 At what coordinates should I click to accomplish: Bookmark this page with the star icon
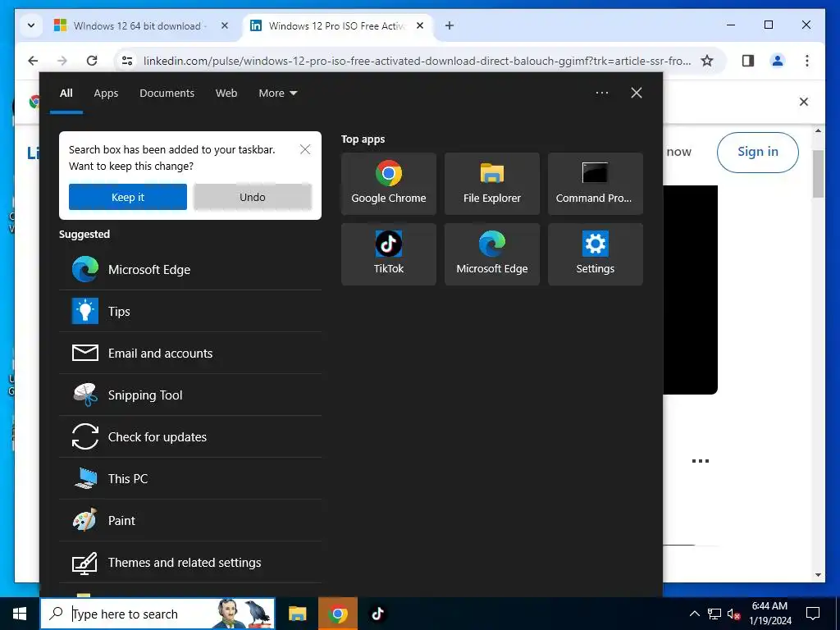click(707, 61)
